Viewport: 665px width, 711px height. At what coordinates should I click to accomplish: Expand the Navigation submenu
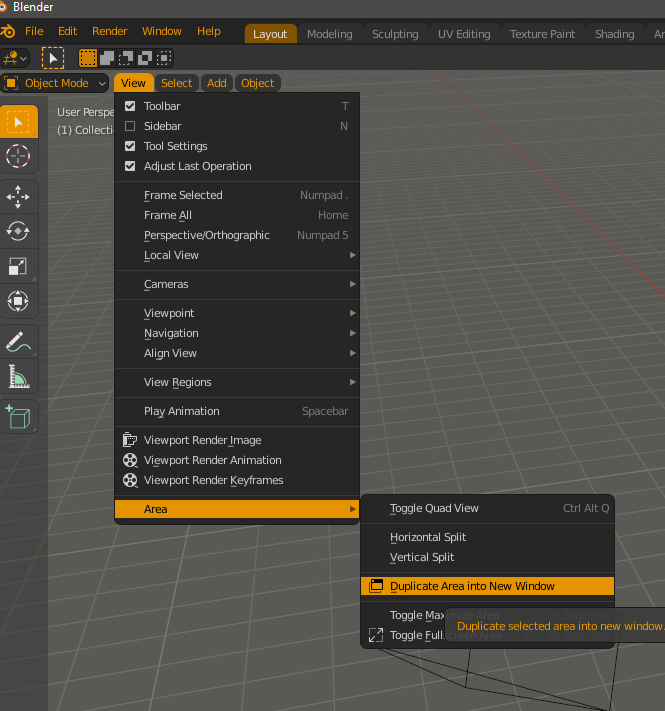click(237, 333)
